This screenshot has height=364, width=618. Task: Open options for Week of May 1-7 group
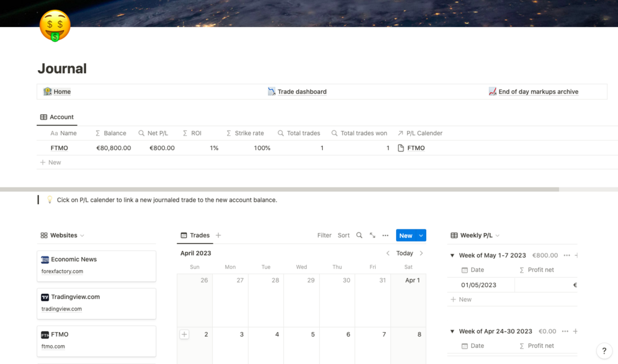[567, 255]
